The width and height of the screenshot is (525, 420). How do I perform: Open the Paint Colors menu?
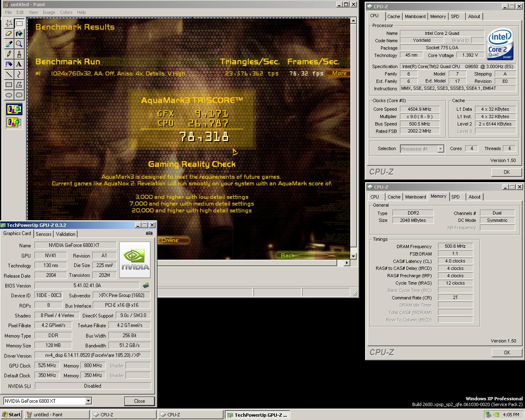(66, 12)
